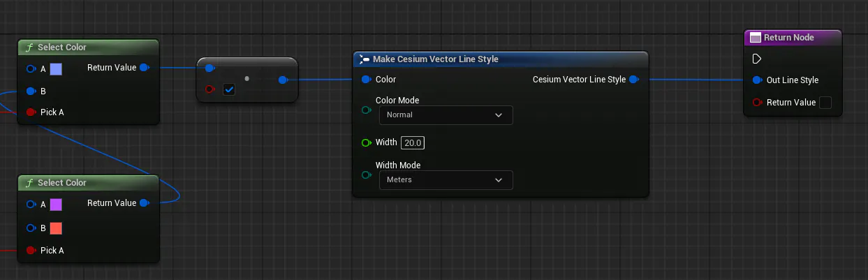Image resolution: width=868 pixels, height=280 pixels.
Task: Click the Return Node header icon
Action: tap(755, 38)
